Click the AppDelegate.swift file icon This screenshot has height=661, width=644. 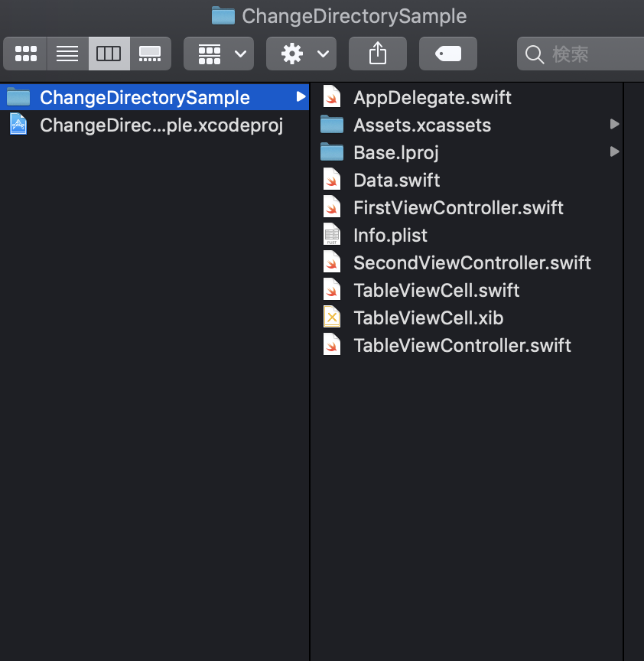331,97
